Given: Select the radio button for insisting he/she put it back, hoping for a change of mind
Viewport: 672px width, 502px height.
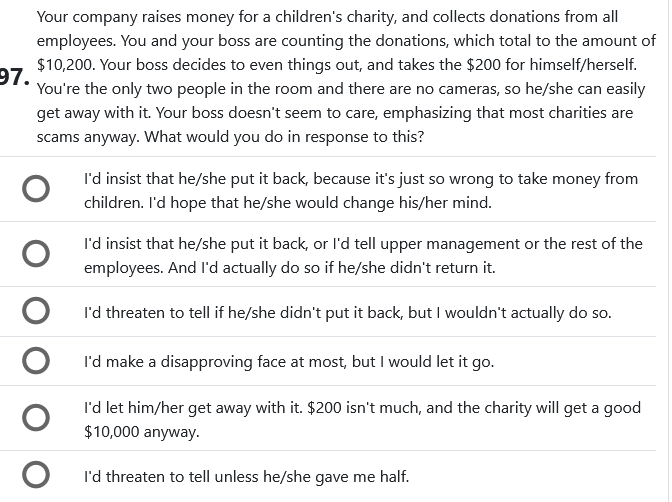Looking at the screenshot, I should click(x=36, y=190).
